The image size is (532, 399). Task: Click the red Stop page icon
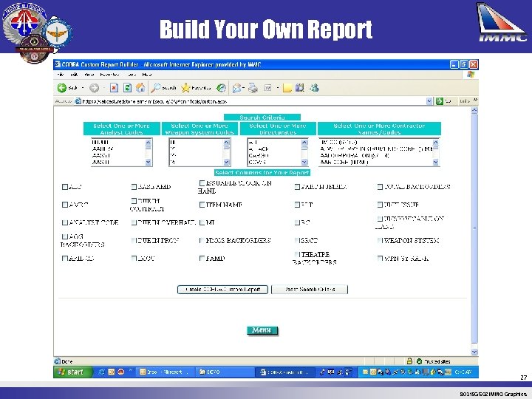tap(114, 88)
